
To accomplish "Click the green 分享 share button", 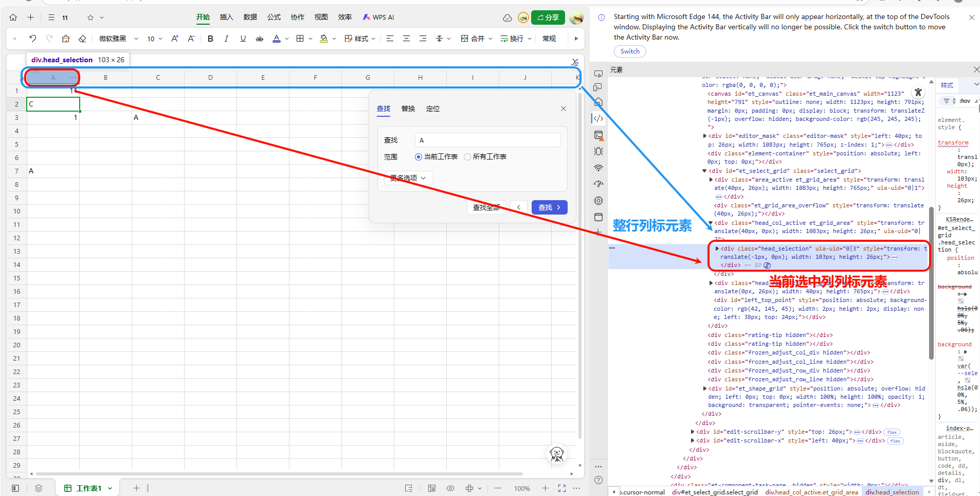I will point(548,17).
